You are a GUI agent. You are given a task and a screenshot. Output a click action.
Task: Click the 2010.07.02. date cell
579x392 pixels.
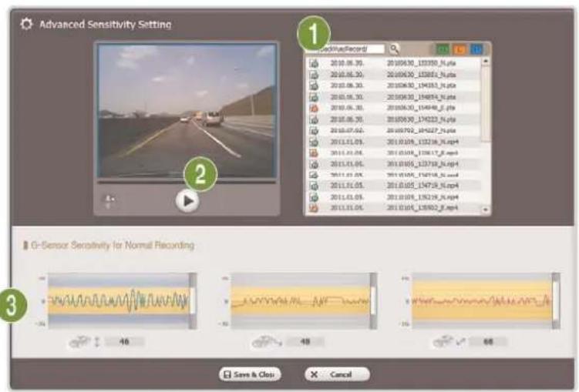347,131
